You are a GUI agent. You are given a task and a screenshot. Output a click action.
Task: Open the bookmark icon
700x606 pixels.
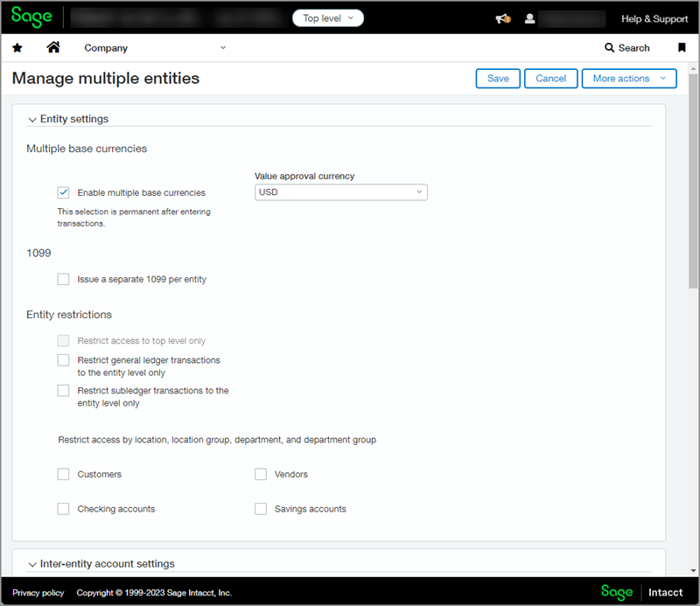[682, 48]
